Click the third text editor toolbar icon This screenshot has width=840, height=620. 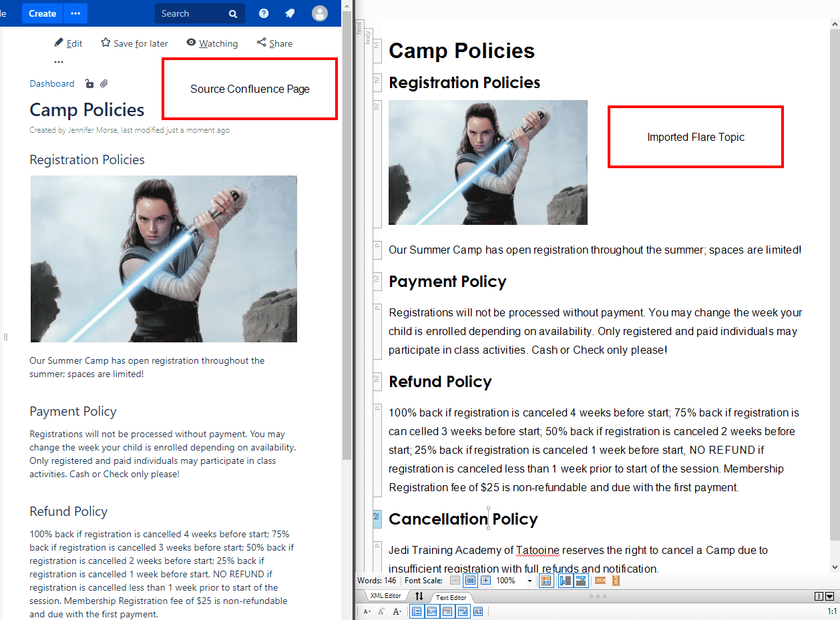coord(447,611)
